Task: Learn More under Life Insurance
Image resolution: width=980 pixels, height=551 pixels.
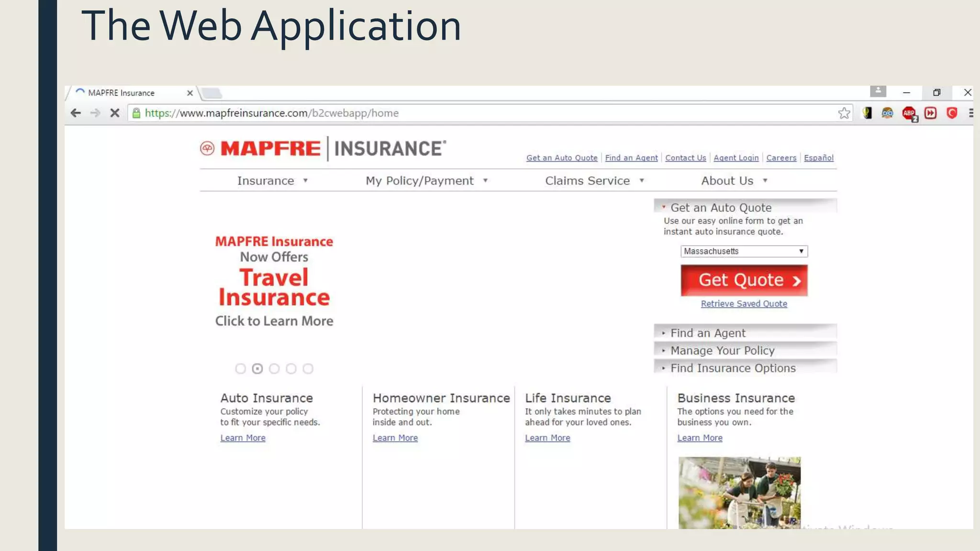Action: click(x=547, y=438)
